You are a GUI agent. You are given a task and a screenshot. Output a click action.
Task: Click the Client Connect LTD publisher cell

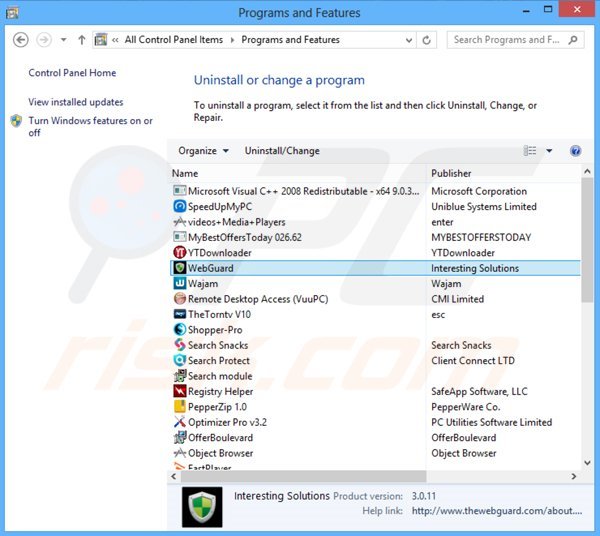(x=473, y=360)
